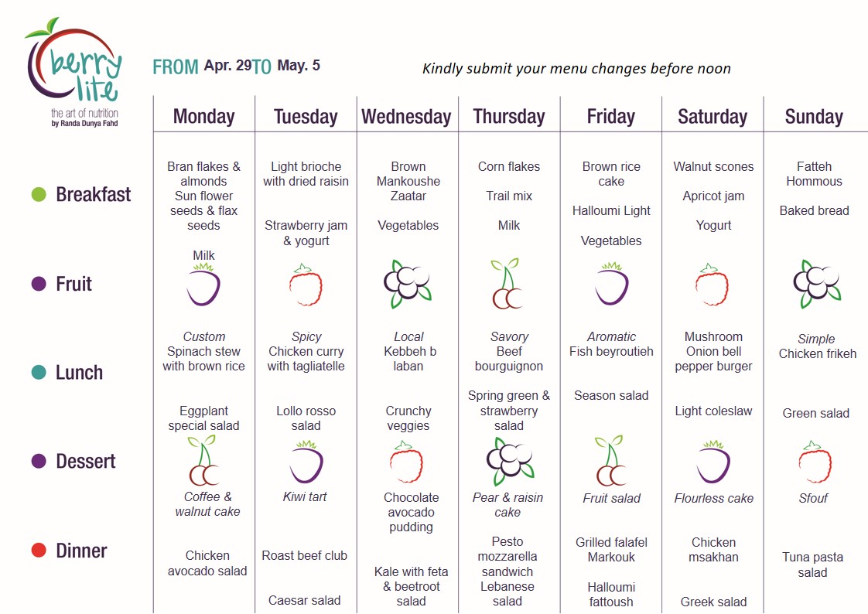Select the Wednesday column header
Screen dimensions: 868x614
tap(406, 117)
